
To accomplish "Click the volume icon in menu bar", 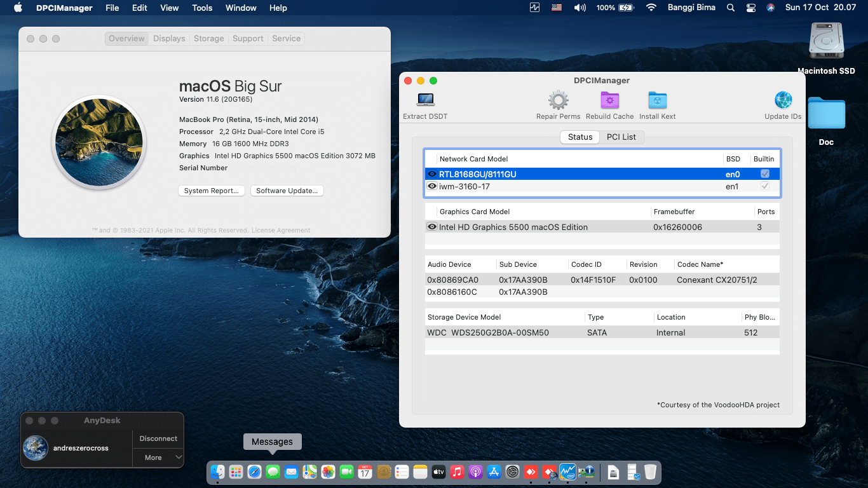I will [580, 8].
